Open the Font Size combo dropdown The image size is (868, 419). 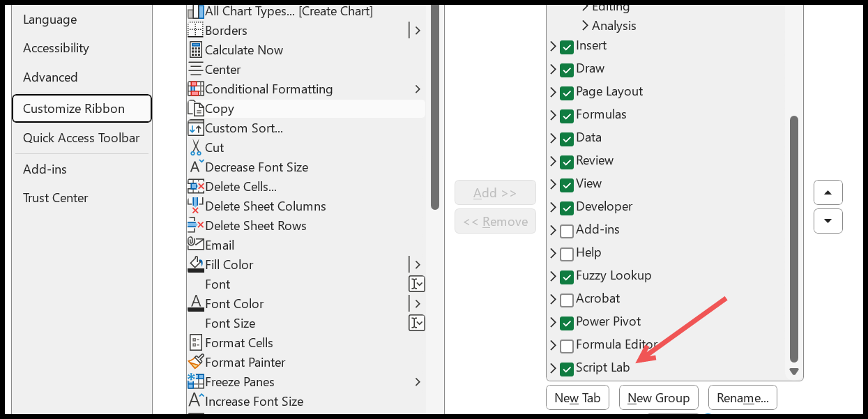coord(417,323)
